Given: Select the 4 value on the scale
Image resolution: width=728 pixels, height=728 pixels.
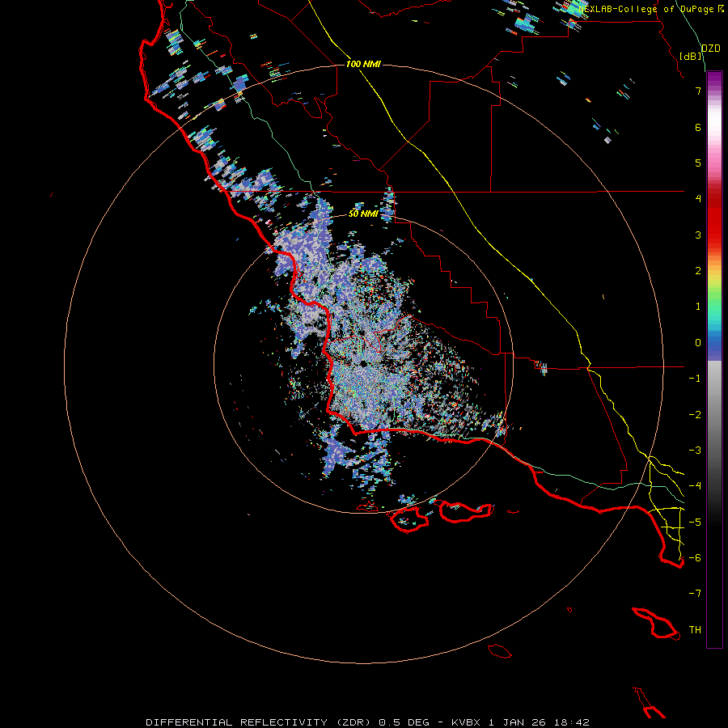Looking at the screenshot, I should tap(698, 199).
